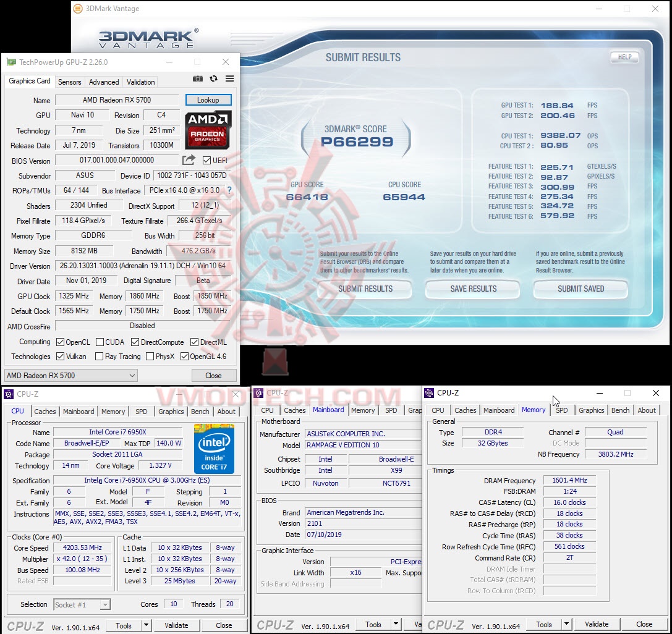Click the GPU-Z refresh icon

(x=213, y=79)
